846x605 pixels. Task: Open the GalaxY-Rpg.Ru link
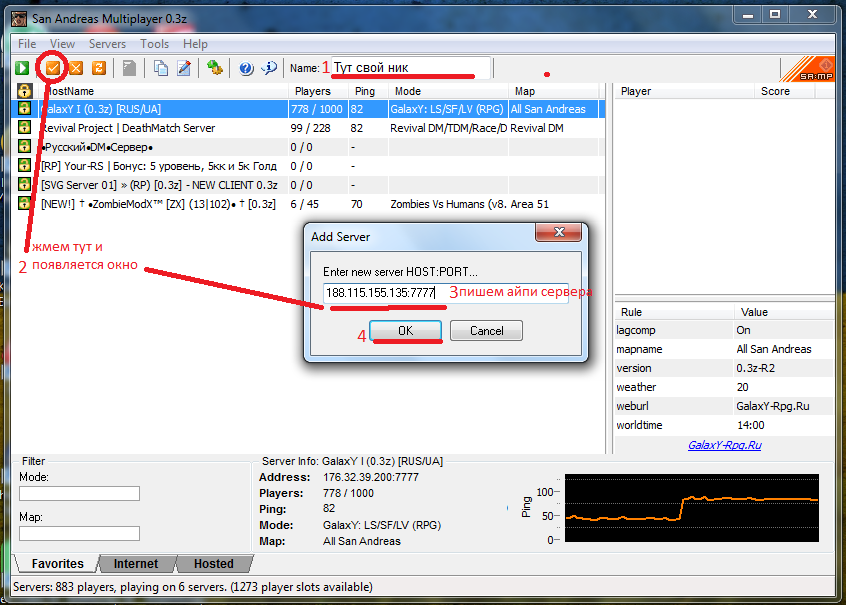(x=725, y=445)
